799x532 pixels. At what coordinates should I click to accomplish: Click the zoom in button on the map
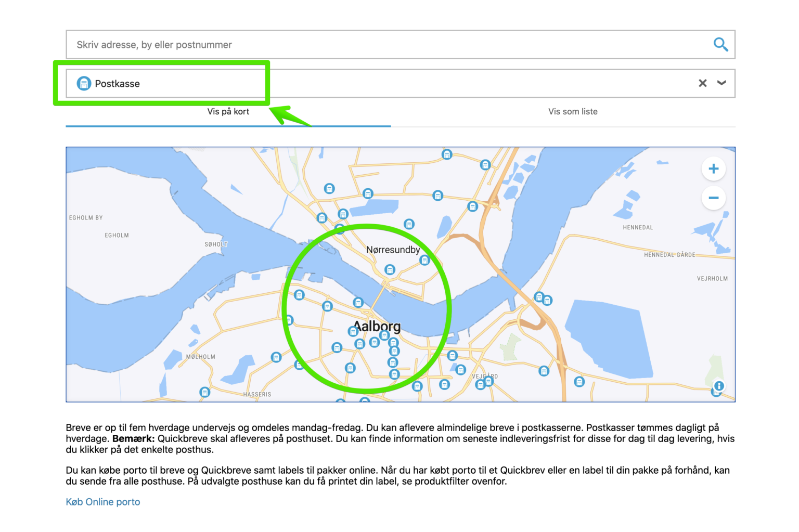[713, 168]
